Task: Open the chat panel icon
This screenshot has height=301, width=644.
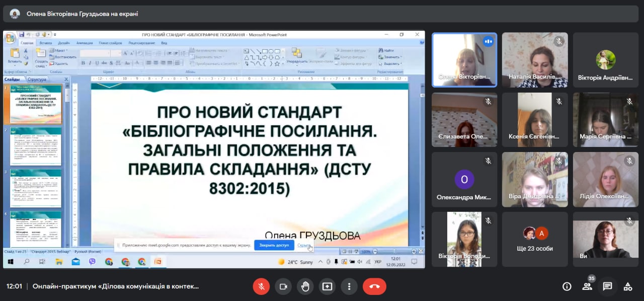Action: click(x=607, y=286)
